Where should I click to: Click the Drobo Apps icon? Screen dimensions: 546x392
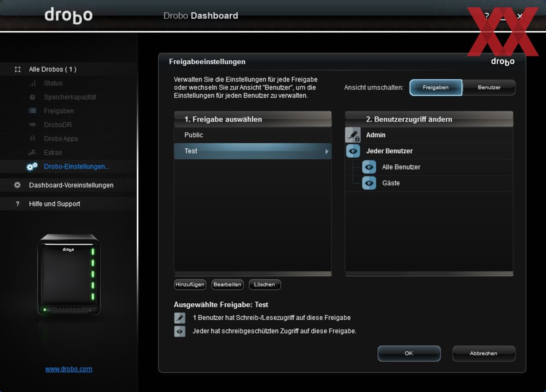click(33, 138)
